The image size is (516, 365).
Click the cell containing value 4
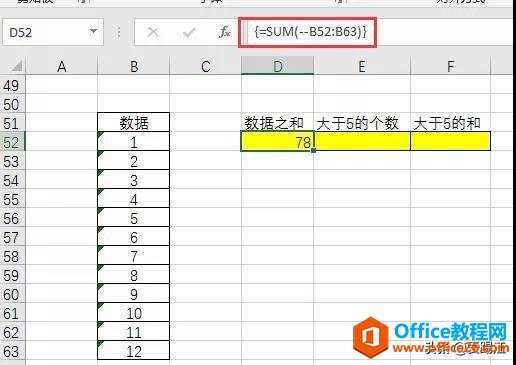(134, 199)
